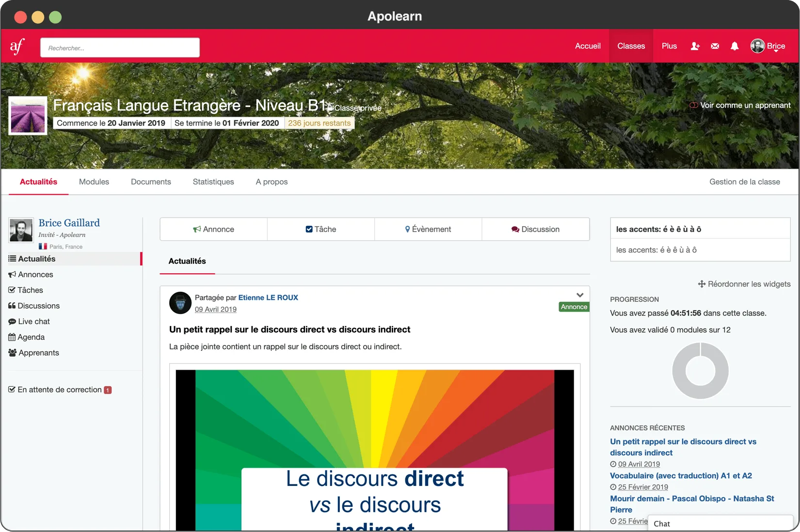Open the Chat bar at the bottom

point(720,523)
